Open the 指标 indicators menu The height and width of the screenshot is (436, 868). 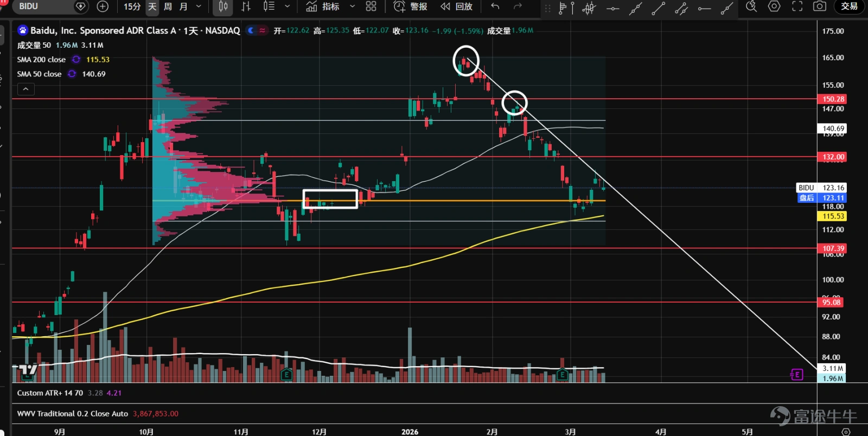pos(323,7)
